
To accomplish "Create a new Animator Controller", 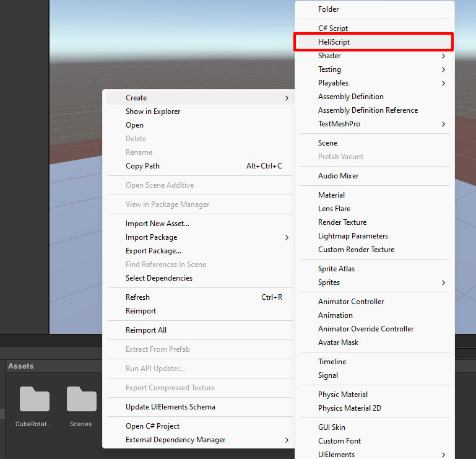I will coord(351,302).
